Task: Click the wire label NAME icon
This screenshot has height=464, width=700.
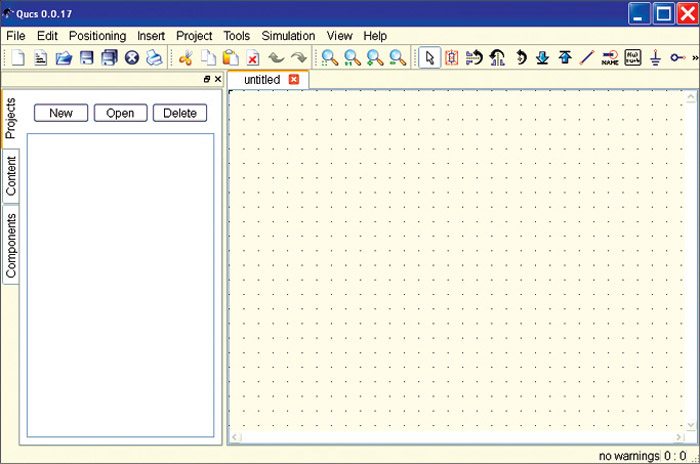Action: [x=610, y=58]
